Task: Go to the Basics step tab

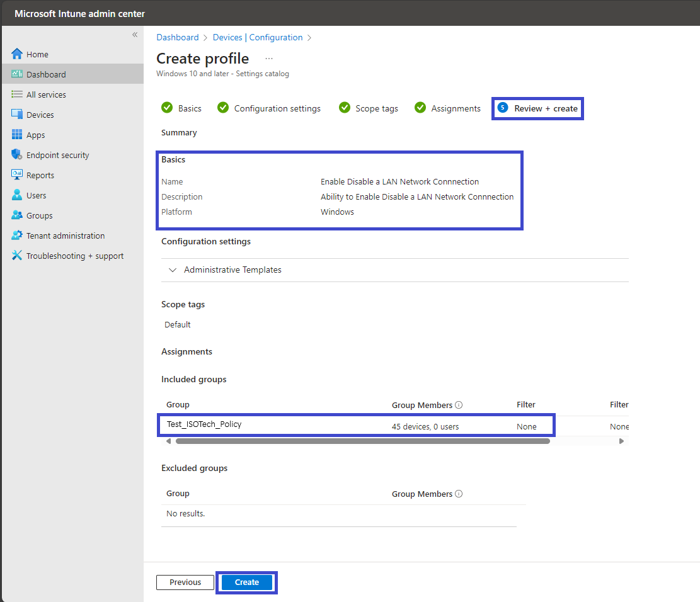Action: click(181, 108)
